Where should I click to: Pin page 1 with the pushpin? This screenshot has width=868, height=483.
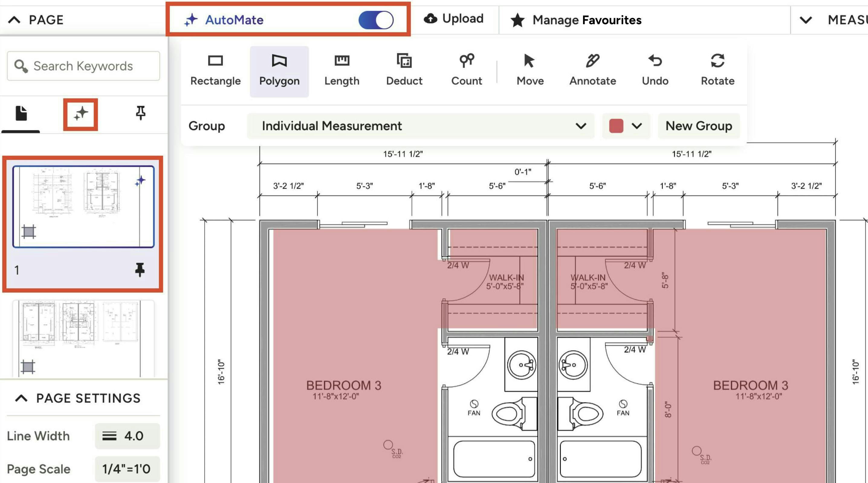(x=140, y=270)
